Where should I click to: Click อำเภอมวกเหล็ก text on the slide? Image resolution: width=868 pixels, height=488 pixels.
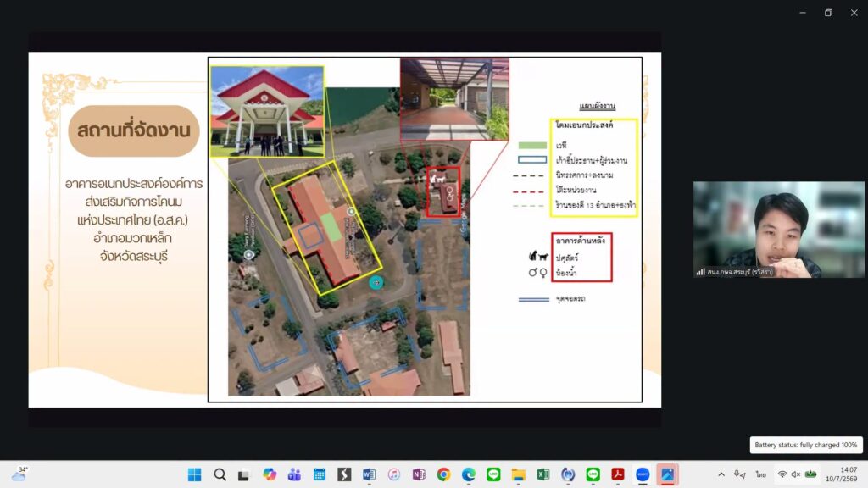click(132, 238)
